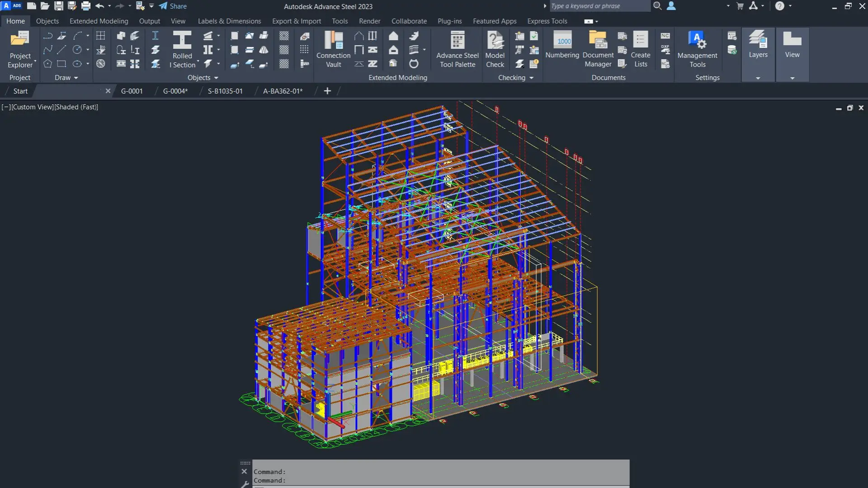Click the Share button

pyautogui.click(x=173, y=6)
